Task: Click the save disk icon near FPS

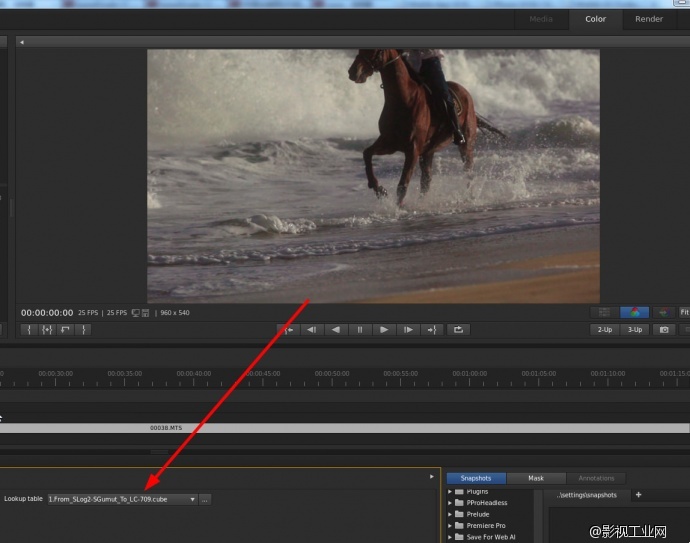Action: (146, 313)
